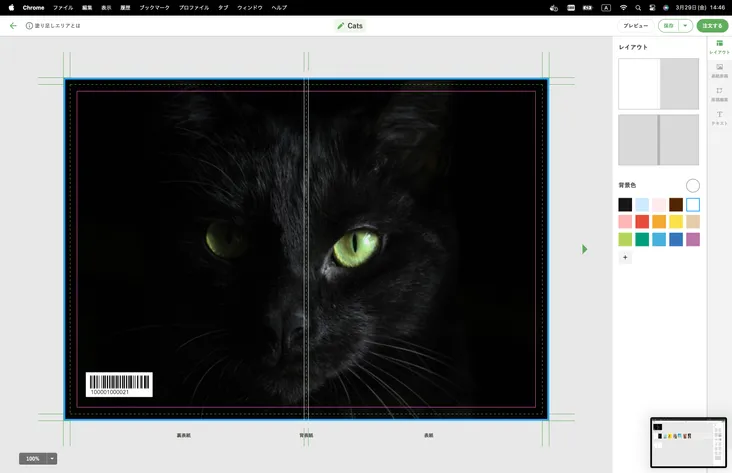Open the 塗り足しエリアとは info link
This screenshot has width=732, height=473.
pos(53,26)
